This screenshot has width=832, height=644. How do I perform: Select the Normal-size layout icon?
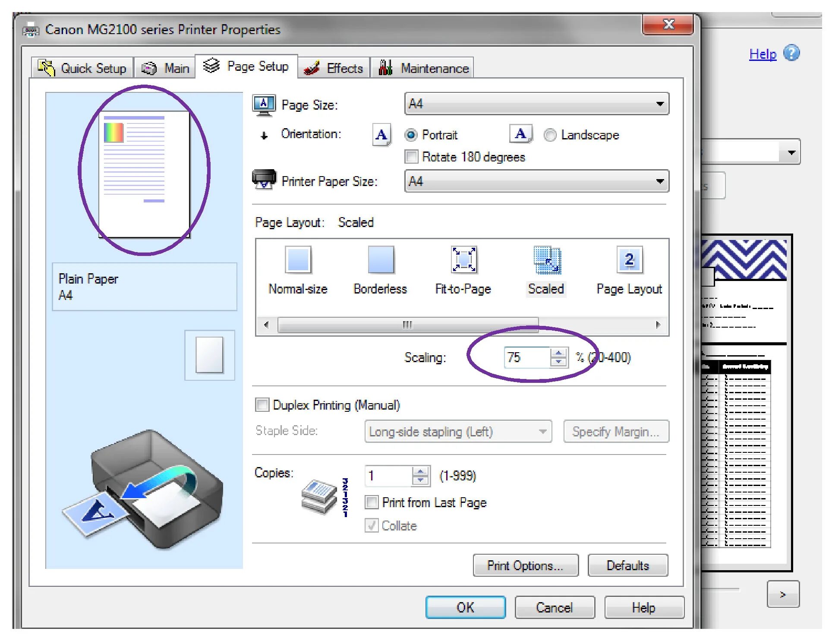pyautogui.click(x=298, y=260)
